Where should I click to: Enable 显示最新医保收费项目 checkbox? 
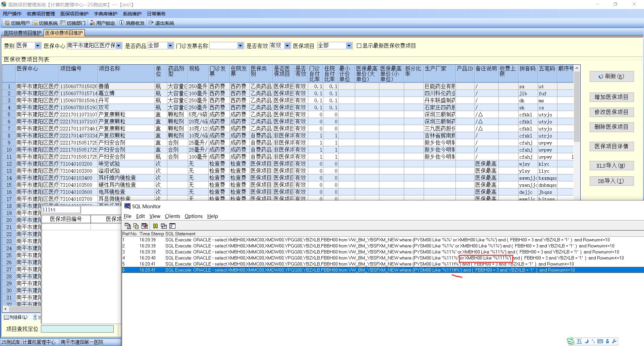359,46
